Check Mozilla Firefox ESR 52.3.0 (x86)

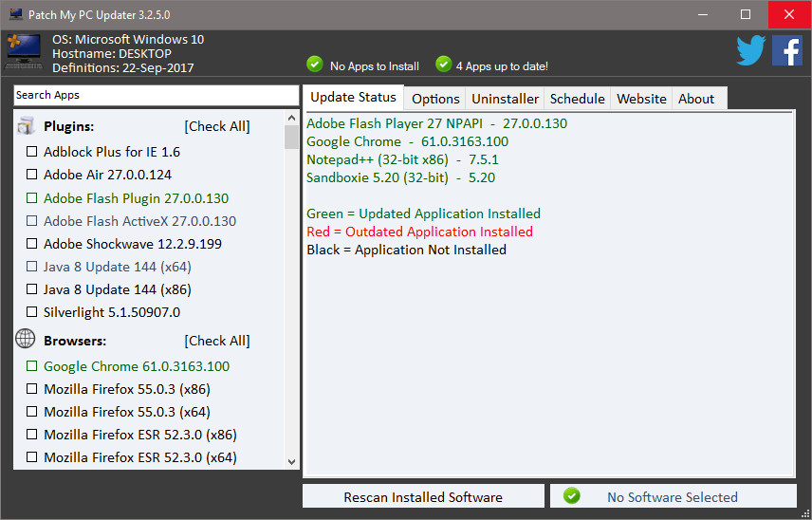31,434
